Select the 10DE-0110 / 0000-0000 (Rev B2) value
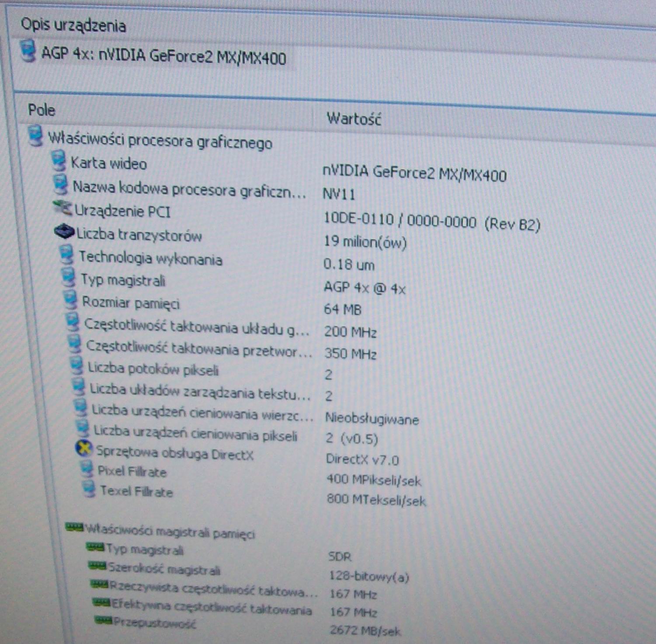This screenshot has width=656, height=644. coord(432,223)
